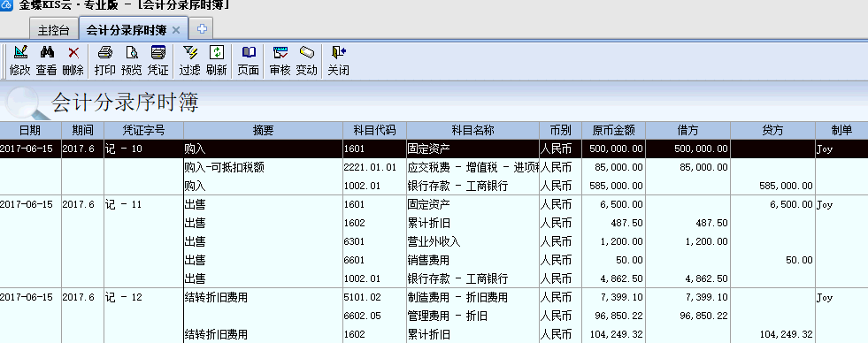Click the 删除 (delete) red X icon
The image size is (868, 343).
pos(73,52)
